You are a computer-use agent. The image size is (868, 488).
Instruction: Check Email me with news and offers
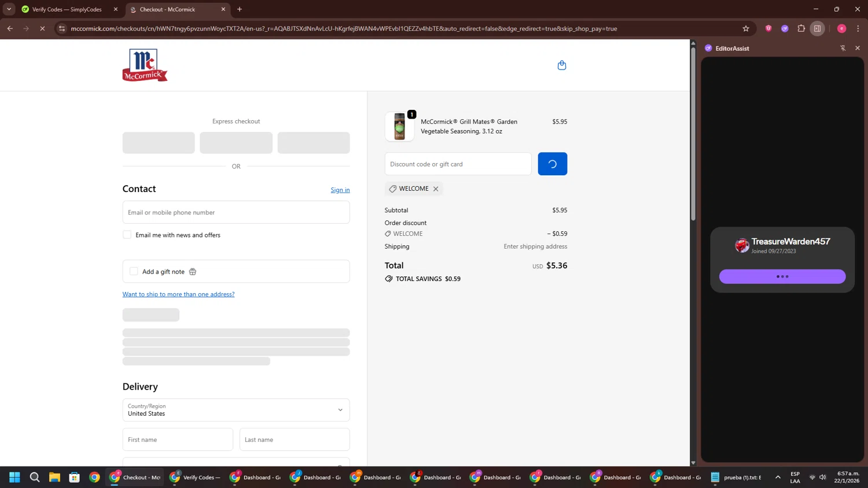[127, 235]
